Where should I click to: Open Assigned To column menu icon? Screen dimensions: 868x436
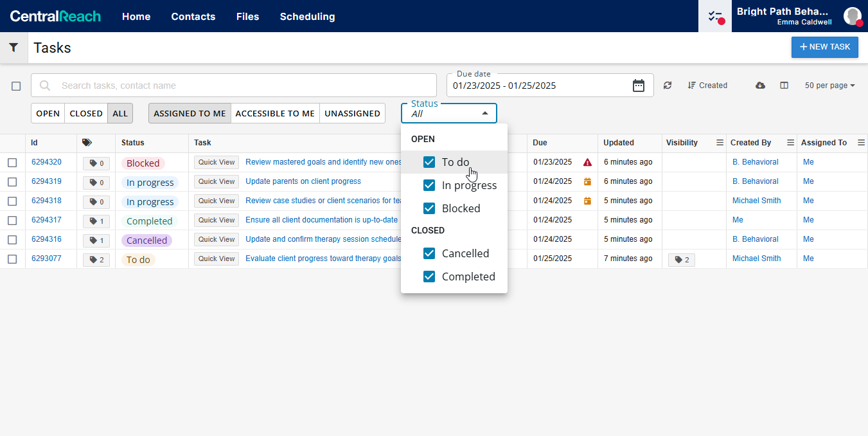(861, 143)
